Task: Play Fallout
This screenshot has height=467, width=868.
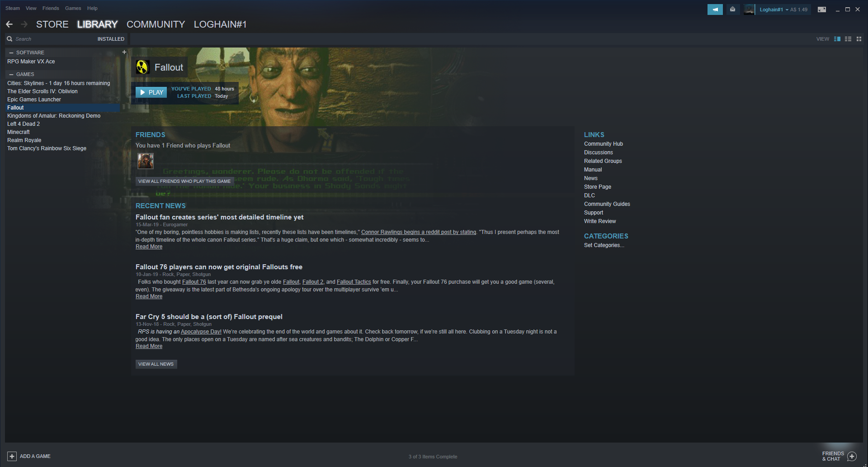Action: pyautogui.click(x=151, y=92)
